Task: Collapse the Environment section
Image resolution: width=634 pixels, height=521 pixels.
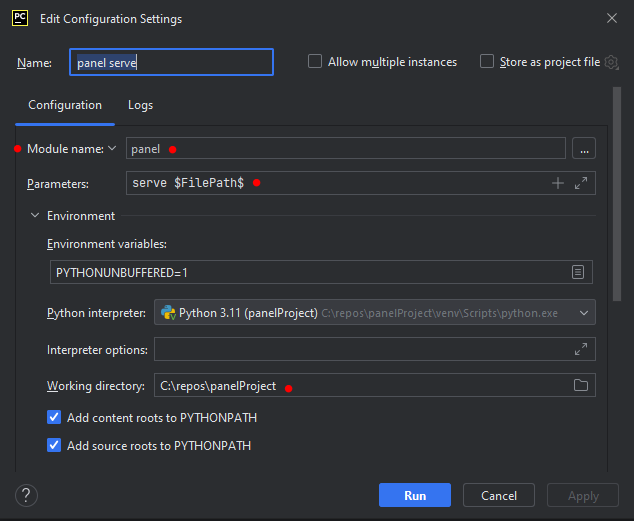Action: (x=35, y=215)
